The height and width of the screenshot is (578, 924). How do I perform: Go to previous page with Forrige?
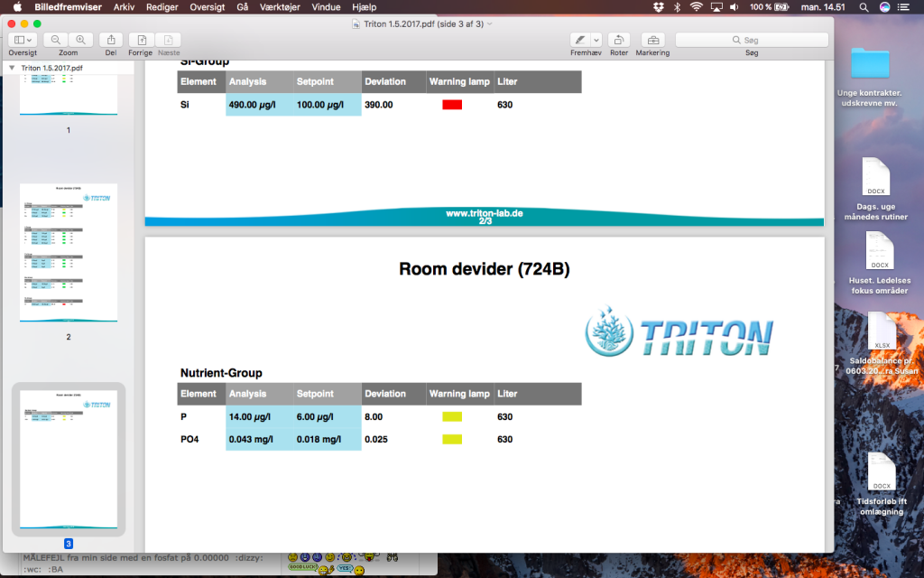[141, 40]
